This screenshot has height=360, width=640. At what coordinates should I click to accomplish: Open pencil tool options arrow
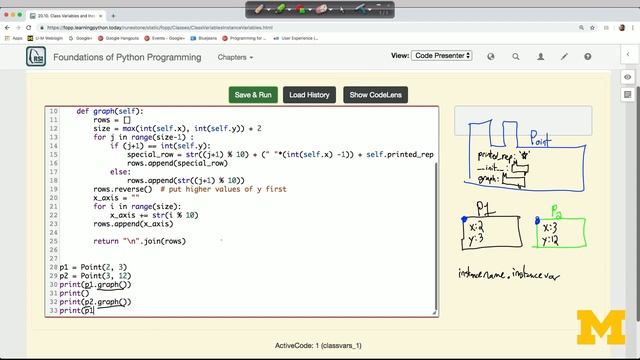pyautogui.click(x=268, y=10)
